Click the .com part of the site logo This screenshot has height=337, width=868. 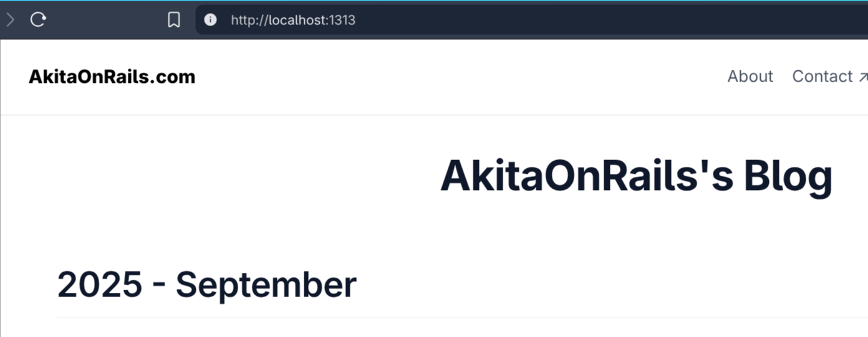click(173, 77)
